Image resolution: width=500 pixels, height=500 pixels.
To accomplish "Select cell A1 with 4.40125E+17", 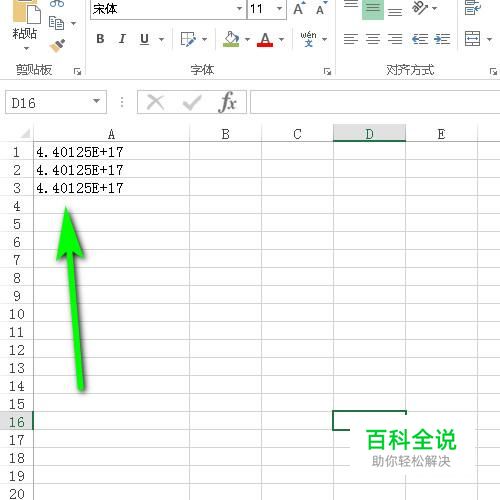I will tap(111, 152).
